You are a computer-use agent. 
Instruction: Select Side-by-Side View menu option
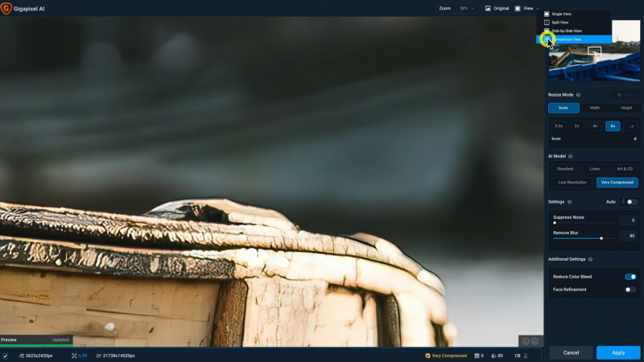[x=567, y=31]
